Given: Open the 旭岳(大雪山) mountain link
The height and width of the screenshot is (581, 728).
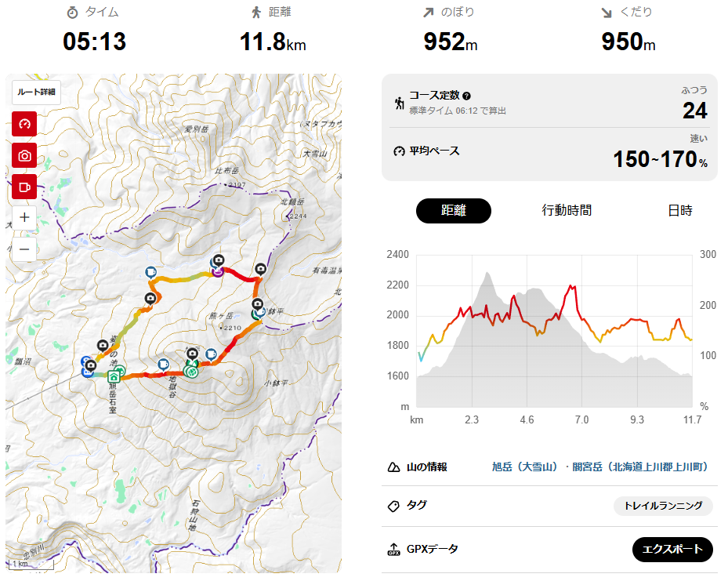Looking at the screenshot, I should [x=524, y=467].
